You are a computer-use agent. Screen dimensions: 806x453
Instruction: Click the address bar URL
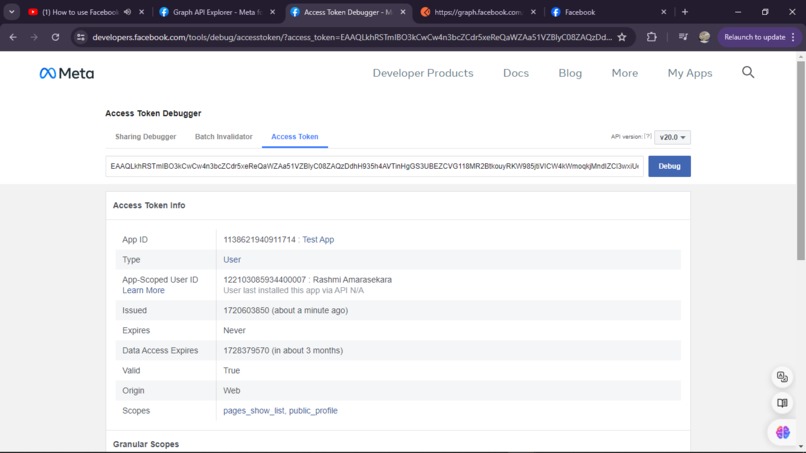click(352, 37)
